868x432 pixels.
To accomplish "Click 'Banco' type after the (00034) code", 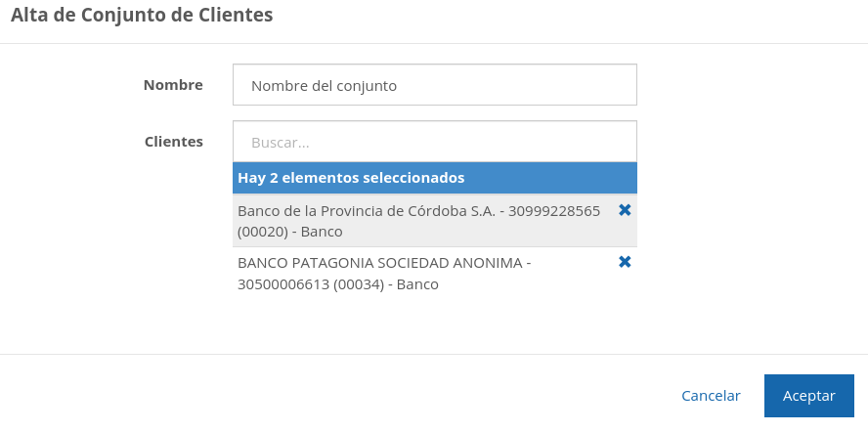I will 417,285.
